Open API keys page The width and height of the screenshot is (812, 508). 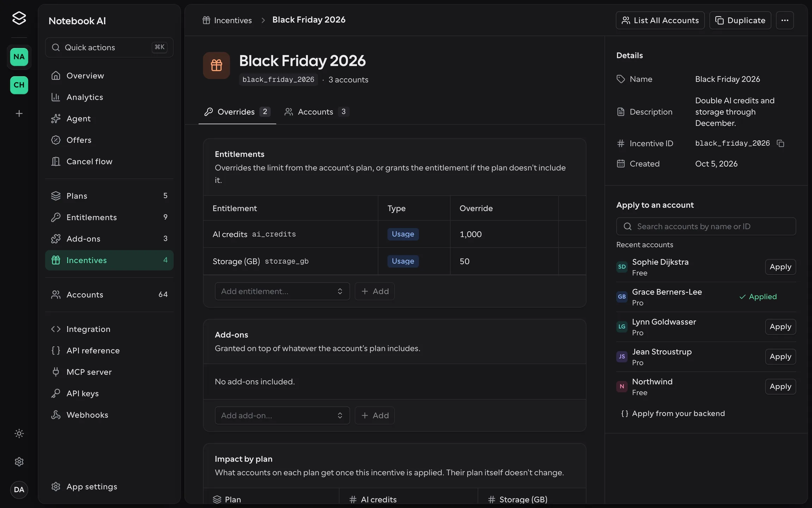pos(109,393)
